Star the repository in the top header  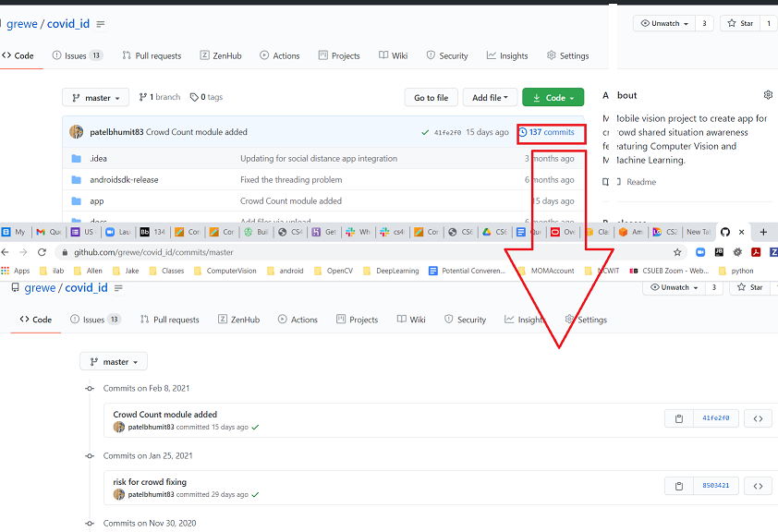point(740,23)
